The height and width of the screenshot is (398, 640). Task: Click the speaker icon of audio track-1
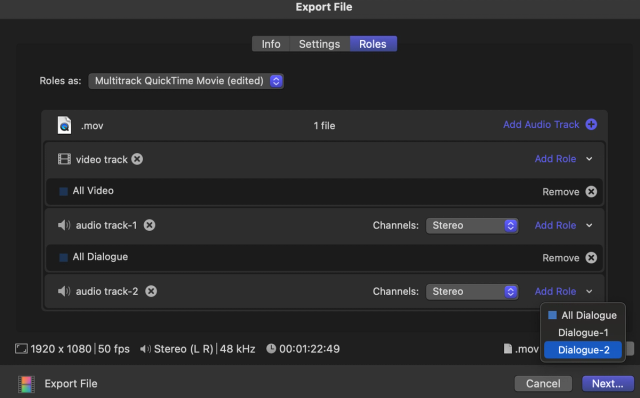[x=64, y=225]
